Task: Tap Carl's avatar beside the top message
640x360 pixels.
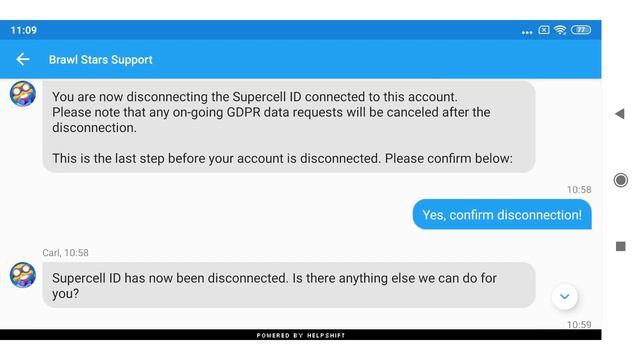Action: click(x=23, y=94)
